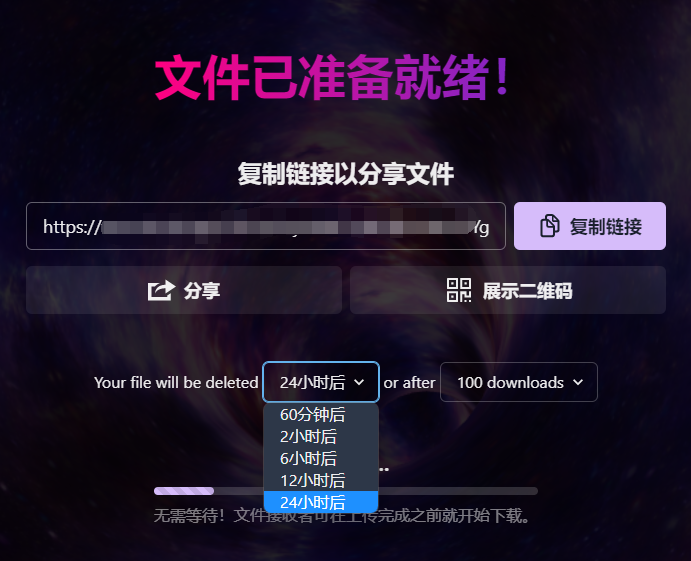691x561 pixels.
Task: Click the copy icon on the 复制链接 button
Action: (550, 226)
